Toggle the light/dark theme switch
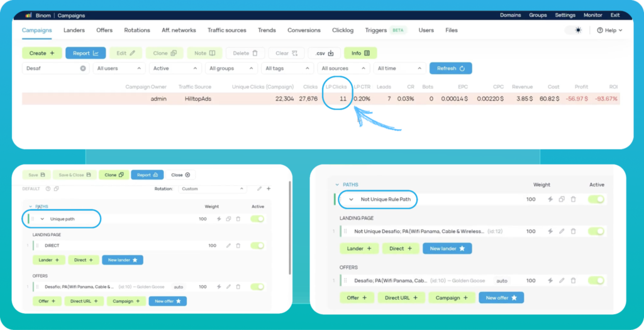644x330 pixels. pyautogui.click(x=574, y=30)
